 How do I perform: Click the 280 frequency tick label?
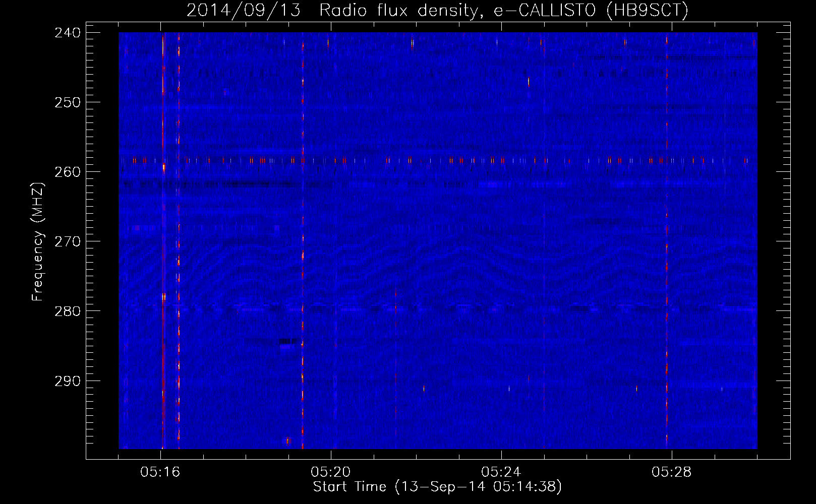coord(68,311)
